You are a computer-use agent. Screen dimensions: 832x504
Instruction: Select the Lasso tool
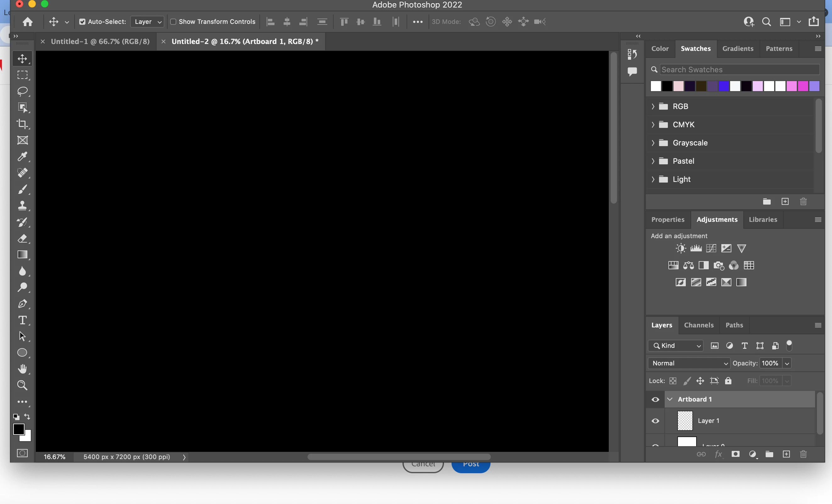tap(22, 91)
